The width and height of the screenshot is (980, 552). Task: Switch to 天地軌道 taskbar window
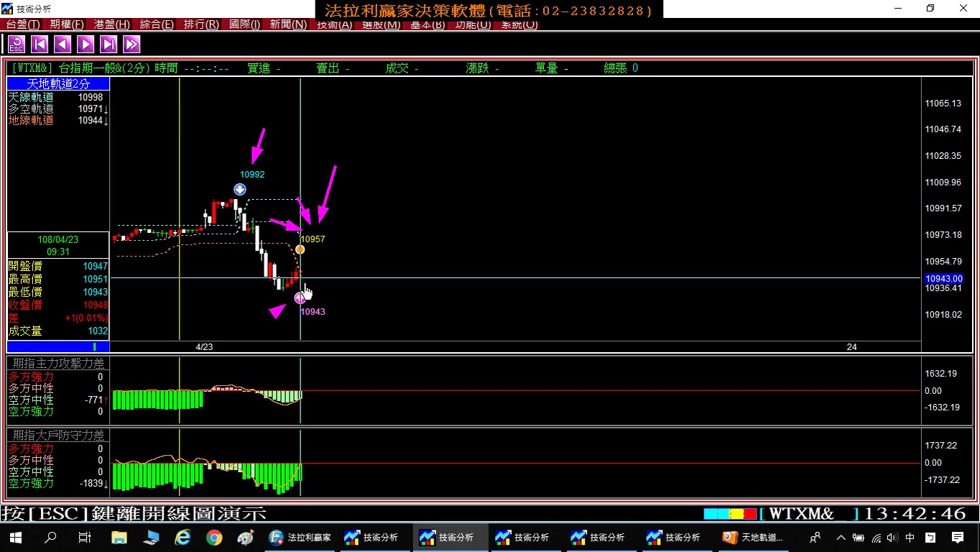[752, 537]
